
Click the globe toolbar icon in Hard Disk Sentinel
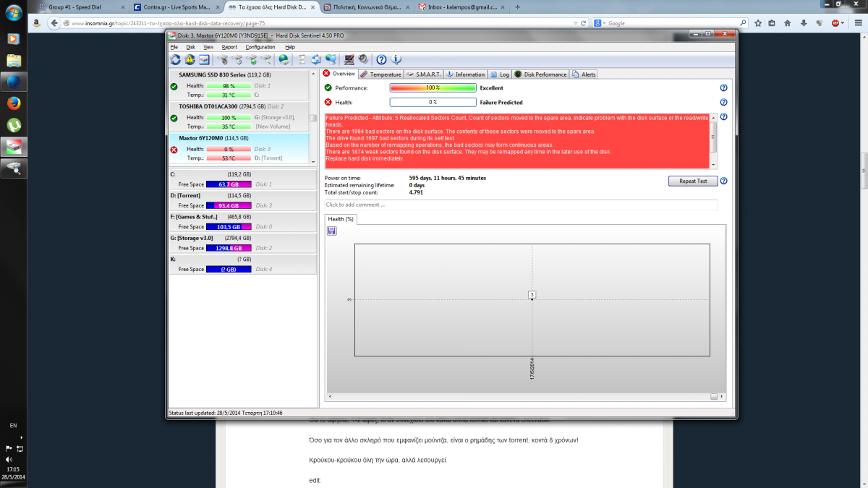(x=284, y=59)
